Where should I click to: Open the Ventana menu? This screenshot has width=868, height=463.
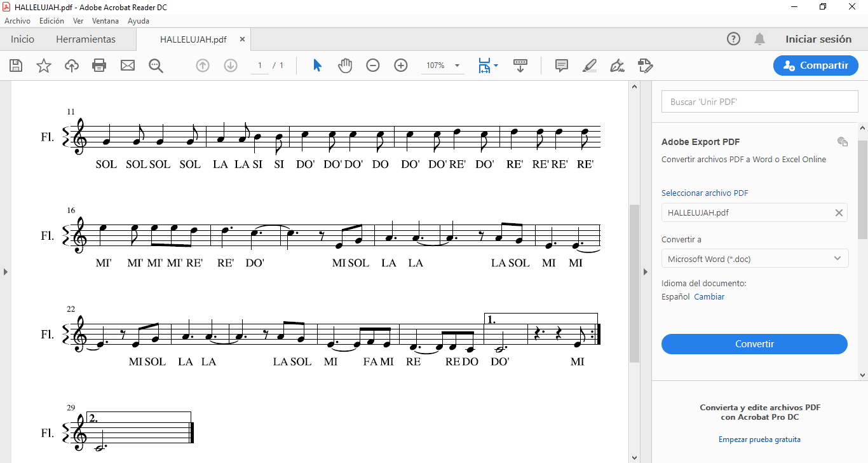point(105,21)
